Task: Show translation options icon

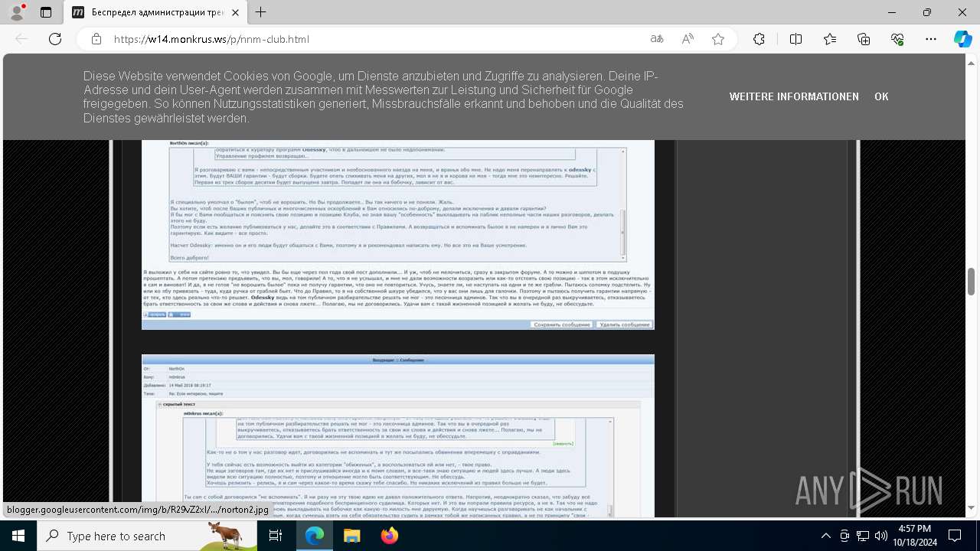Action: pos(657,39)
